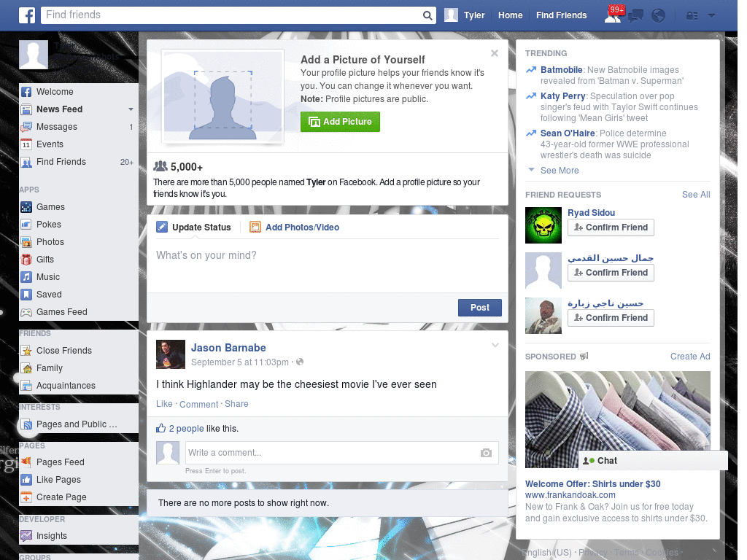747x560 pixels.
Task: Open Katy Perry trending topic
Action: (x=562, y=96)
